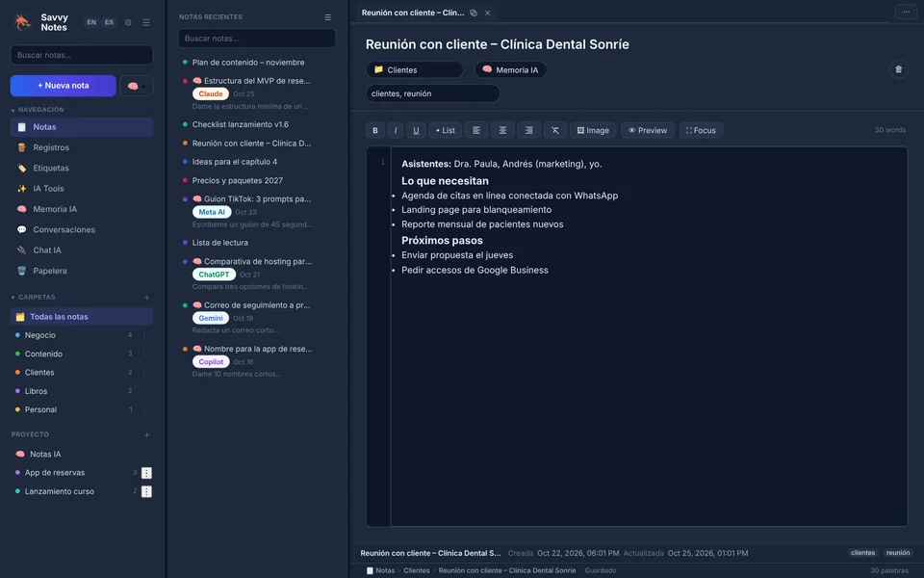The image size is (924, 578).
Task: Open options for Contenido folder
Action: (x=143, y=354)
